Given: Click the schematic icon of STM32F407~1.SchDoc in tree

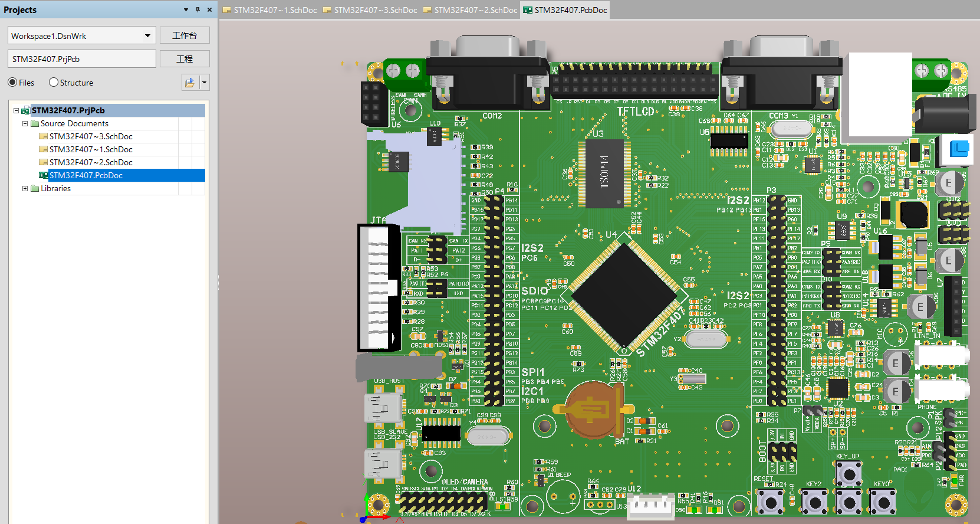Looking at the screenshot, I should (x=43, y=149).
